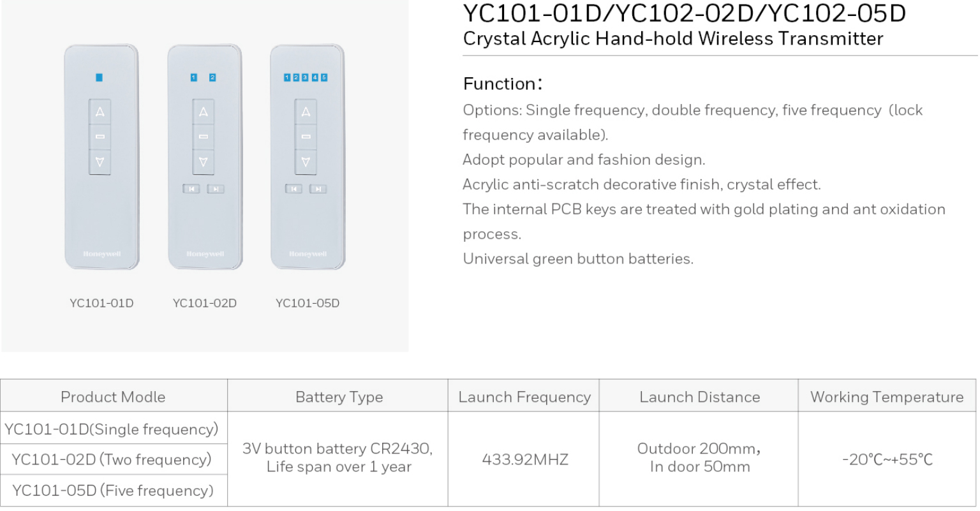Select channel 1 indicator on YC101-02D remote
This screenshot has width=980, height=511.
193,77
